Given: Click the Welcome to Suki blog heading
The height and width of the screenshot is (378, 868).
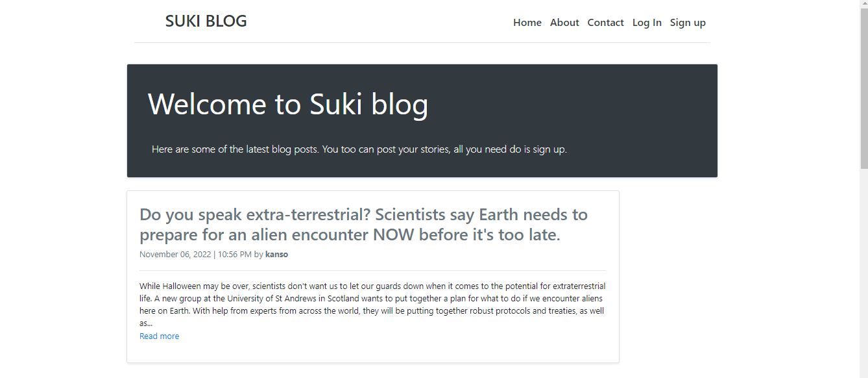Looking at the screenshot, I should 287,105.
